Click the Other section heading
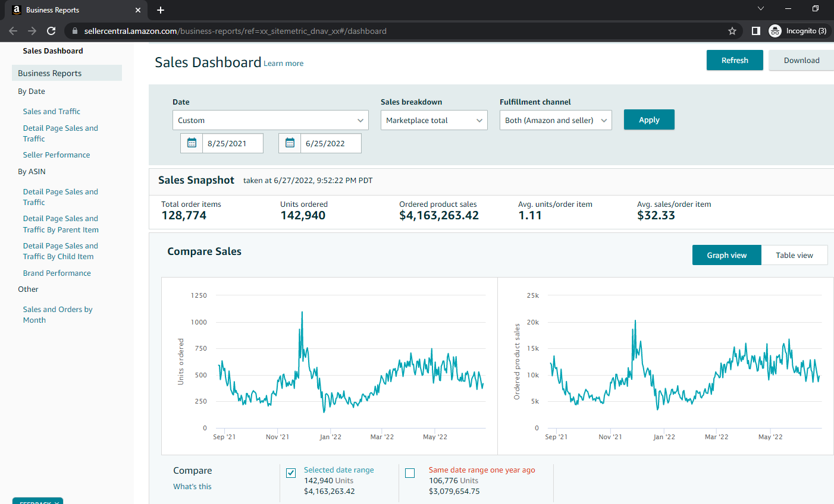 click(x=28, y=289)
